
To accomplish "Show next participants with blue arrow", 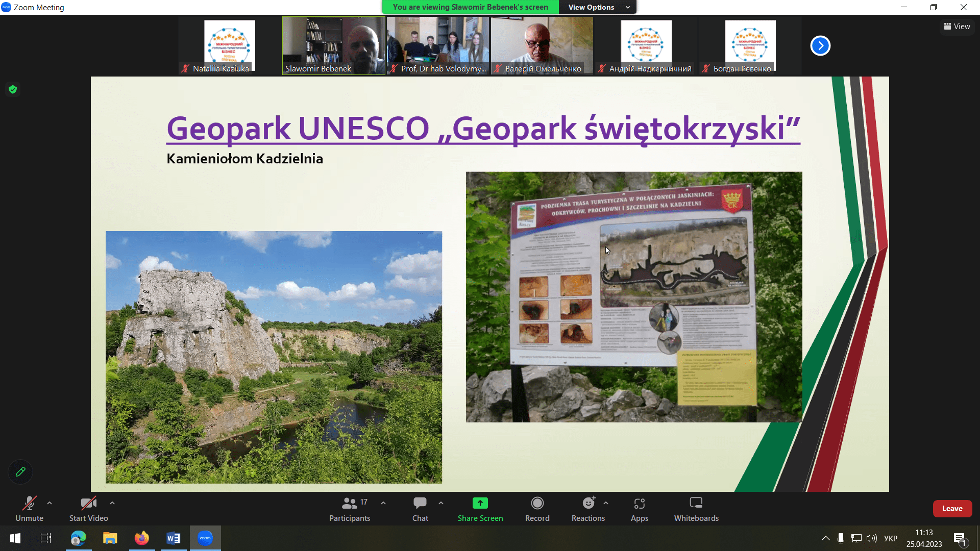I will coord(820,46).
